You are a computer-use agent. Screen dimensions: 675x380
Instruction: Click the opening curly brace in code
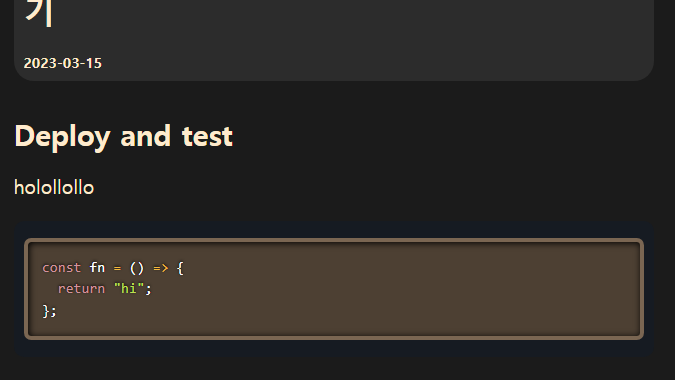click(x=180, y=268)
